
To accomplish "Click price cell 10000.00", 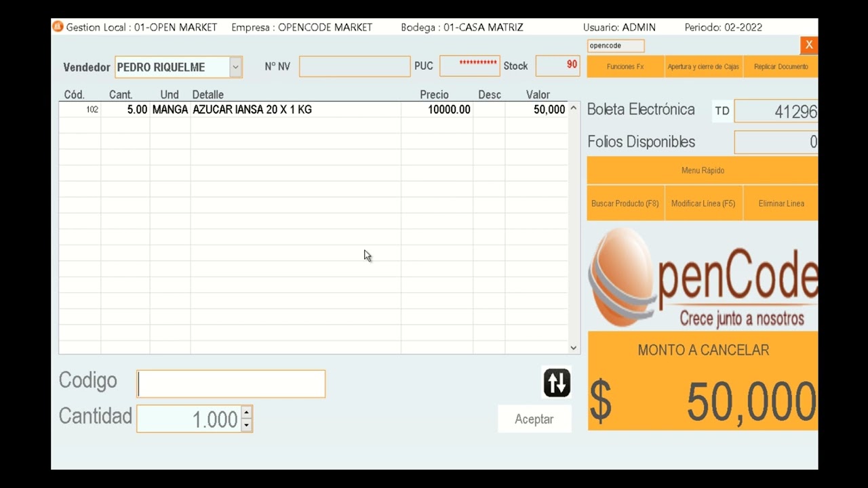I will (437, 109).
